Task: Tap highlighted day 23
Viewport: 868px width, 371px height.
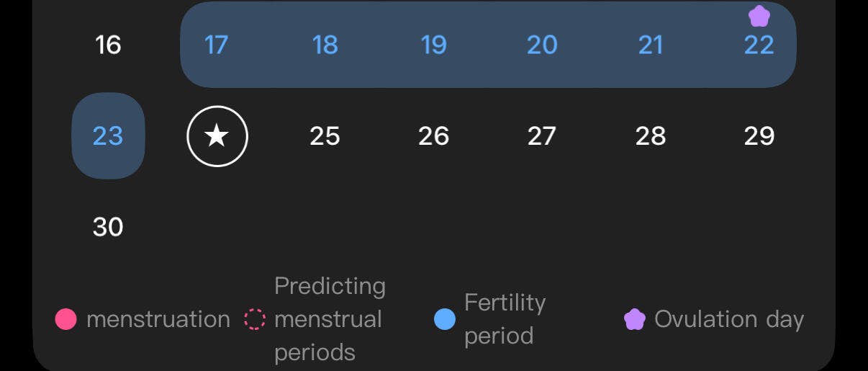Action: (108, 136)
